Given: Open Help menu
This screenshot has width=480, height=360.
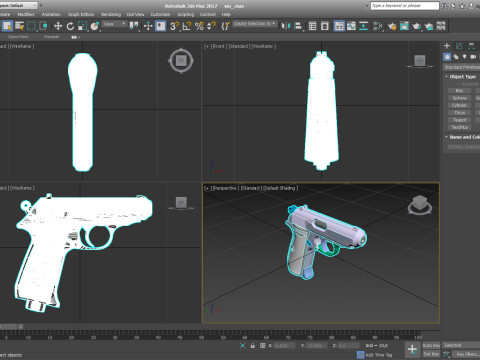Looking at the screenshot, I should (226, 14).
